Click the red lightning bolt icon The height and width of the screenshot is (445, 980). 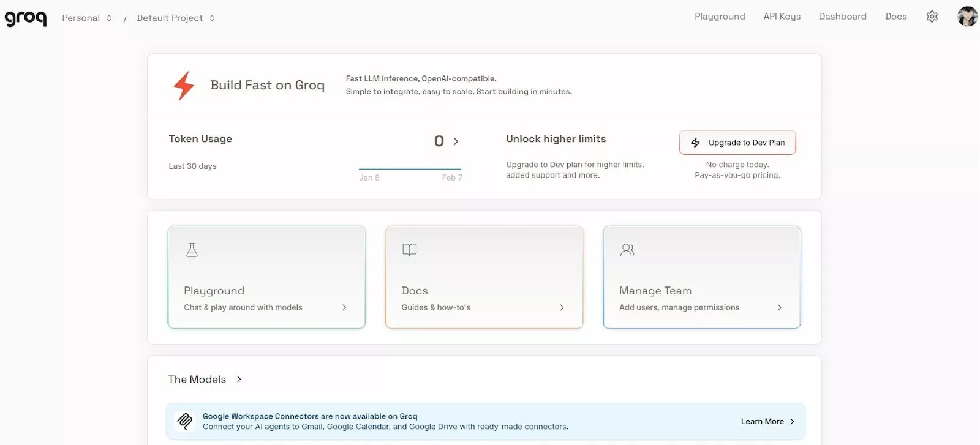point(184,86)
